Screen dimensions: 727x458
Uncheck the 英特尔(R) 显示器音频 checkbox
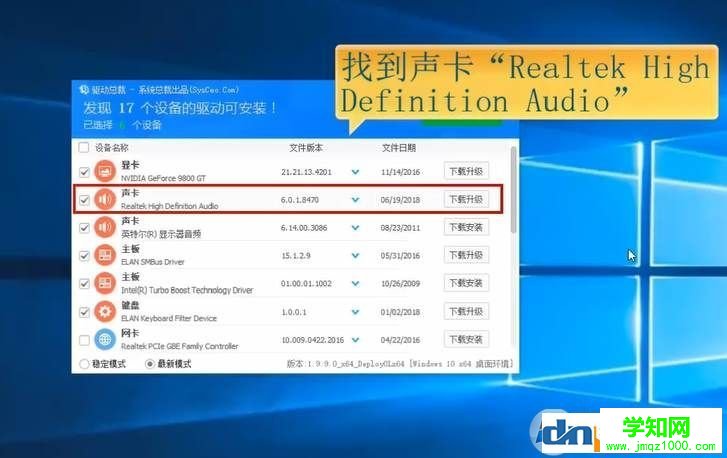tap(84, 228)
